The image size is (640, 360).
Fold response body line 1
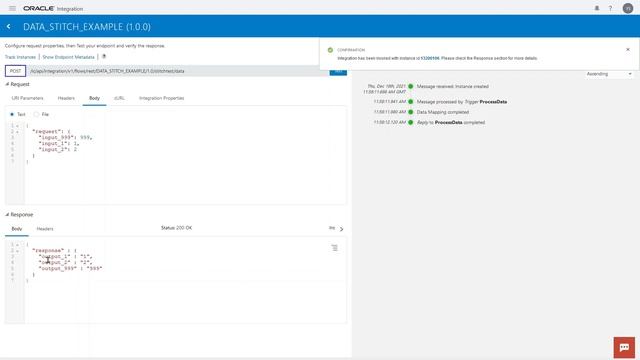(x=18, y=244)
